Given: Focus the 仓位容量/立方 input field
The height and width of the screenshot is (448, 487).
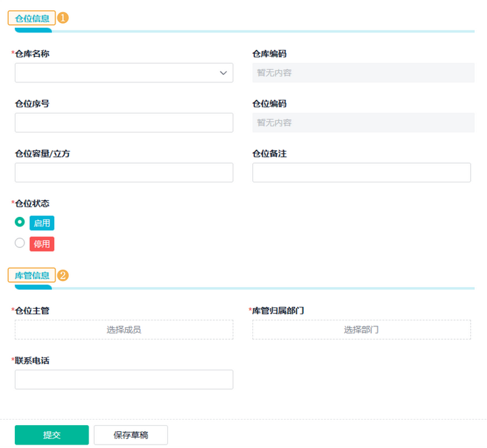Looking at the screenshot, I should 124,172.
